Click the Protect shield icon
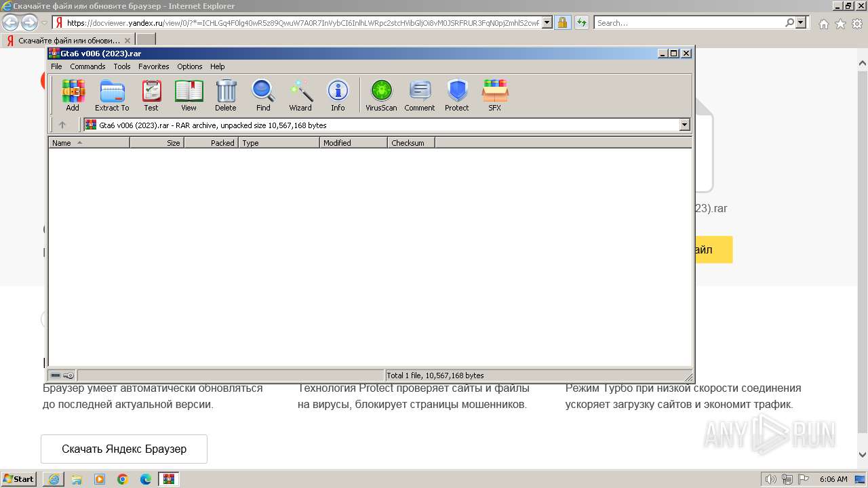Screen dimensions: 868x488 (x=457, y=95)
